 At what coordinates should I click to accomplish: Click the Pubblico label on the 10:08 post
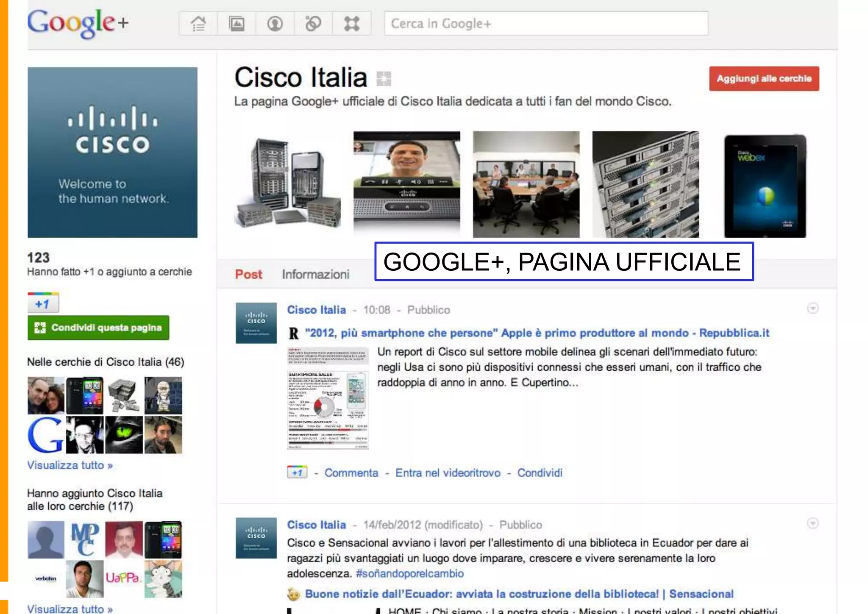[x=428, y=310]
